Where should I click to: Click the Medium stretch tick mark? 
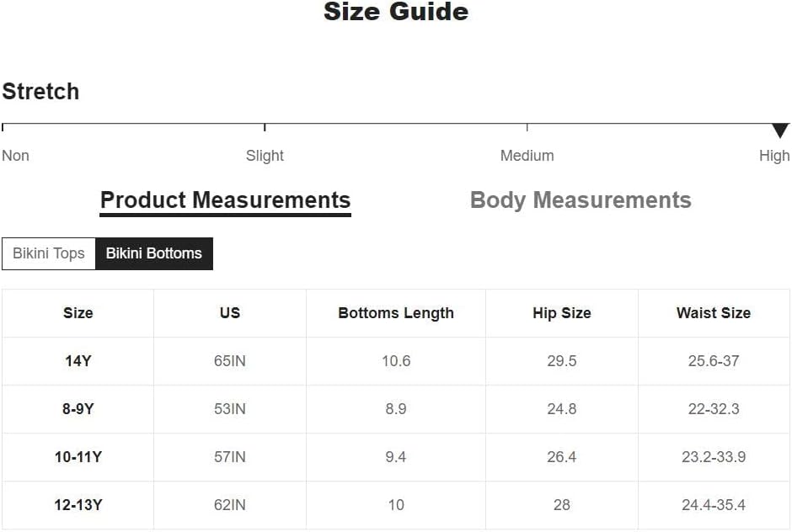pos(527,127)
